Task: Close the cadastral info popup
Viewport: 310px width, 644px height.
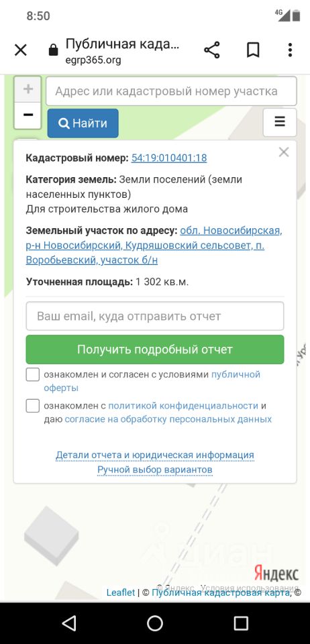Action: tap(284, 152)
